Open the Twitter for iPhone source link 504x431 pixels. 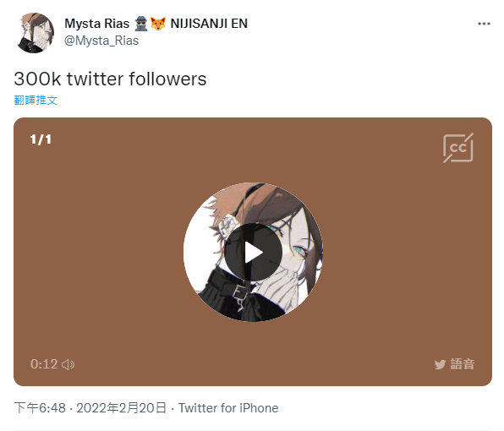pos(228,408)
